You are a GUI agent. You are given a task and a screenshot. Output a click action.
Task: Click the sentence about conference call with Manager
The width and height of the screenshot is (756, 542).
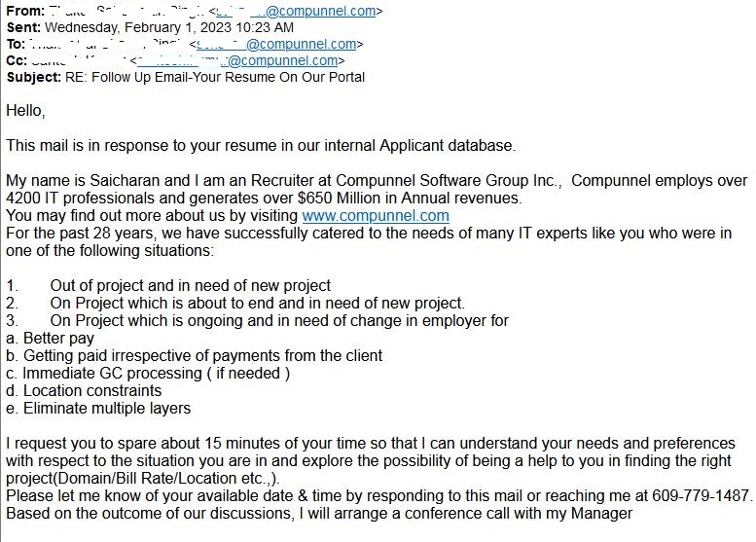319,514
